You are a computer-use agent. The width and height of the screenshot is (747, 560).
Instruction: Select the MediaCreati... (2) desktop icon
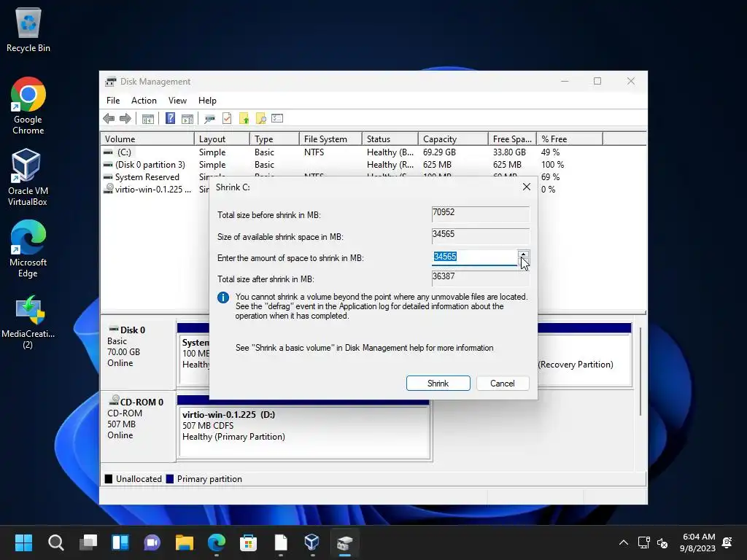coord(28,322)
